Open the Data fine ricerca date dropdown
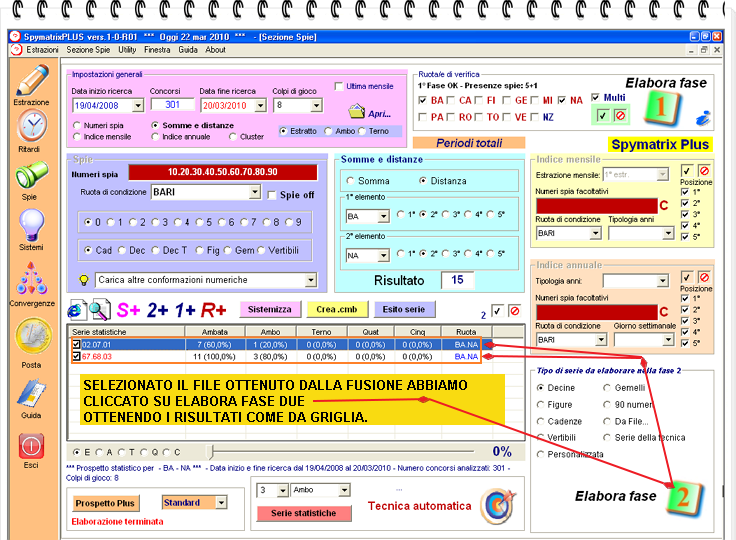The image size is (736, 540). click(x=261, y=106)
